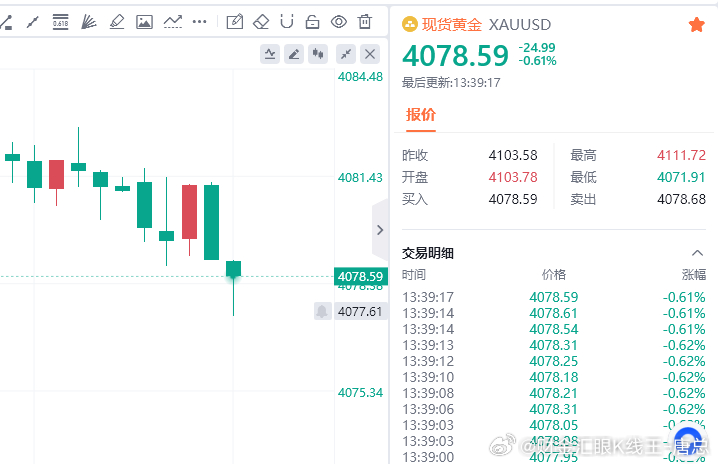The height and width of the screenshot is (464, 718).
Task: Click the chart pen edit button
Action: [x=294, y=55]
